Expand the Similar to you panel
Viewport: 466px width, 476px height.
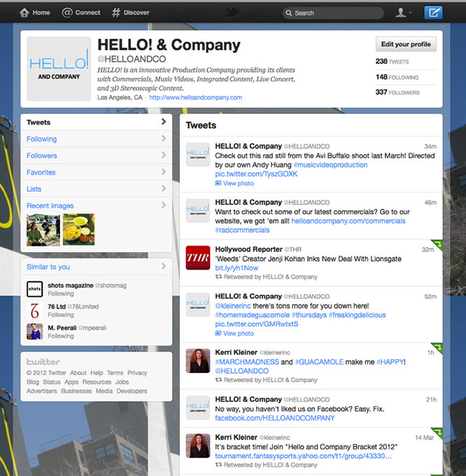point(164,267)
